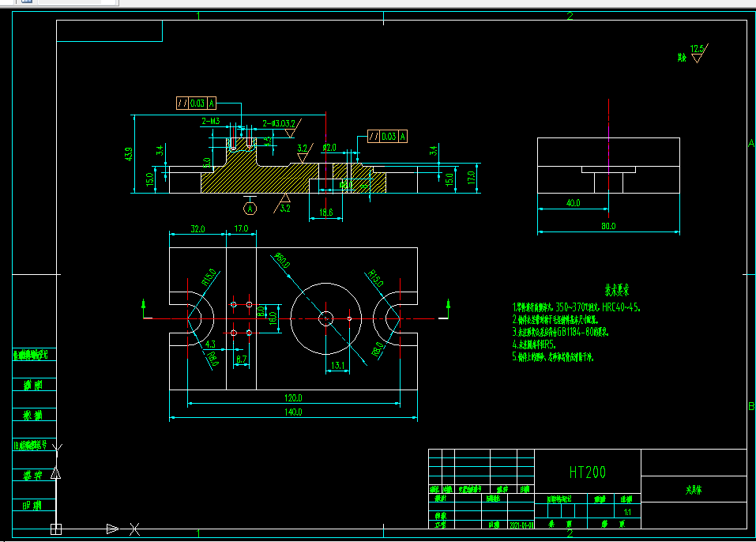
Task: Click the technical requirement line mentioning GB1184-80
Action: 560,332
